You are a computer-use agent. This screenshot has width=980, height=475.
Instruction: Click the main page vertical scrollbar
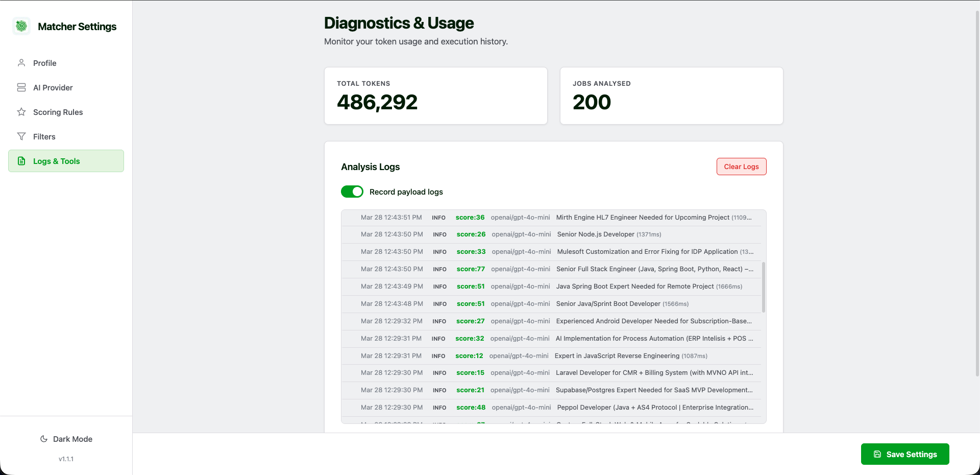coord(977,194)
